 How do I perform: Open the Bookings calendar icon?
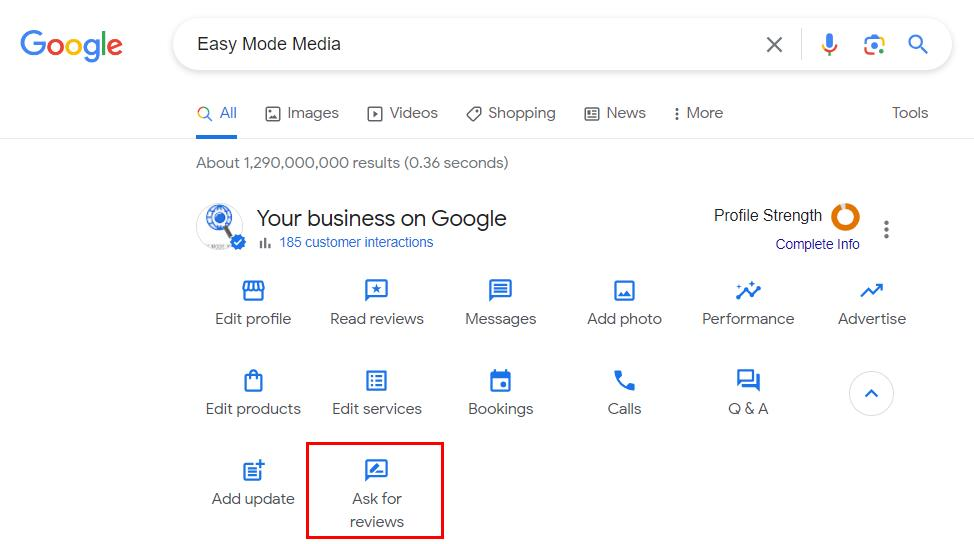500,380
